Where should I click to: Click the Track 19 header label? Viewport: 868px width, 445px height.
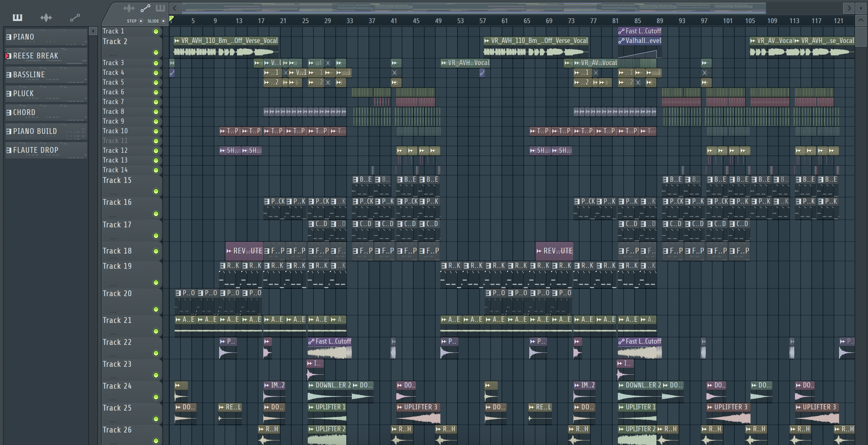(x=117, y=266)
